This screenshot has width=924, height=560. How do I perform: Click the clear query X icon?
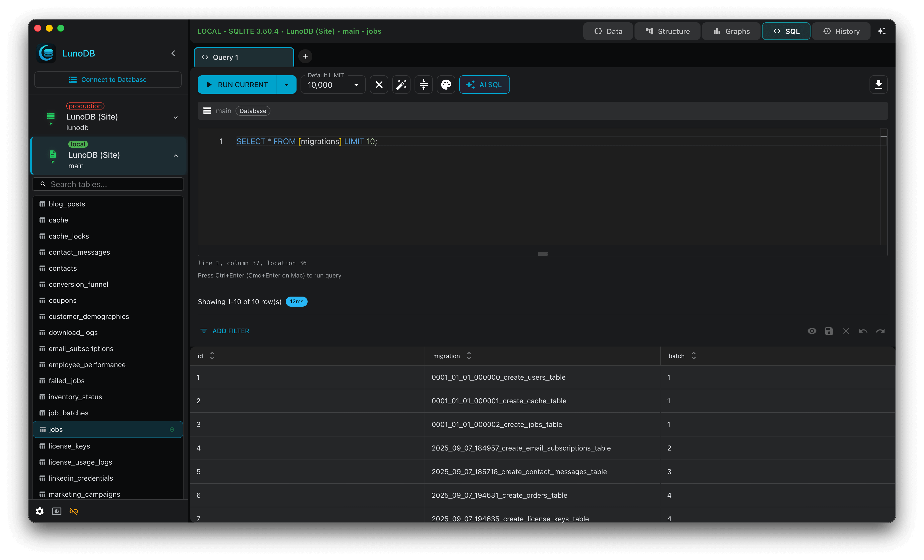(x=379, y=85)
